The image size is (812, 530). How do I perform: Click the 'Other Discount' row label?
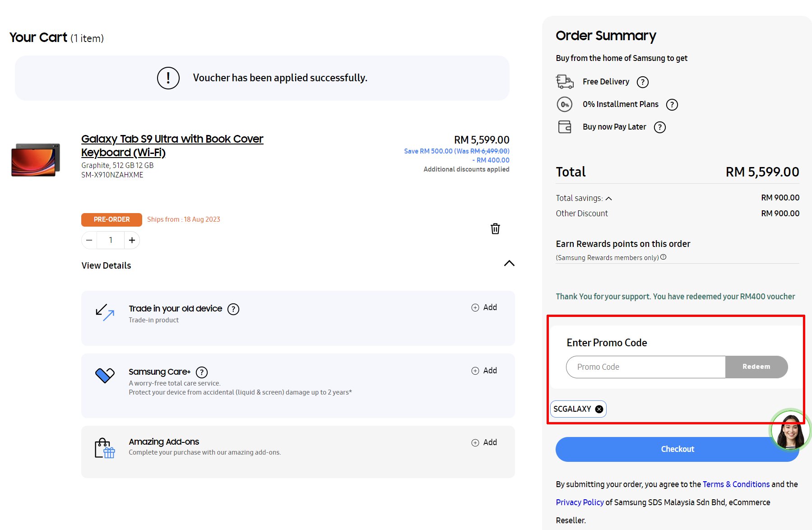(x=582, y=214)
